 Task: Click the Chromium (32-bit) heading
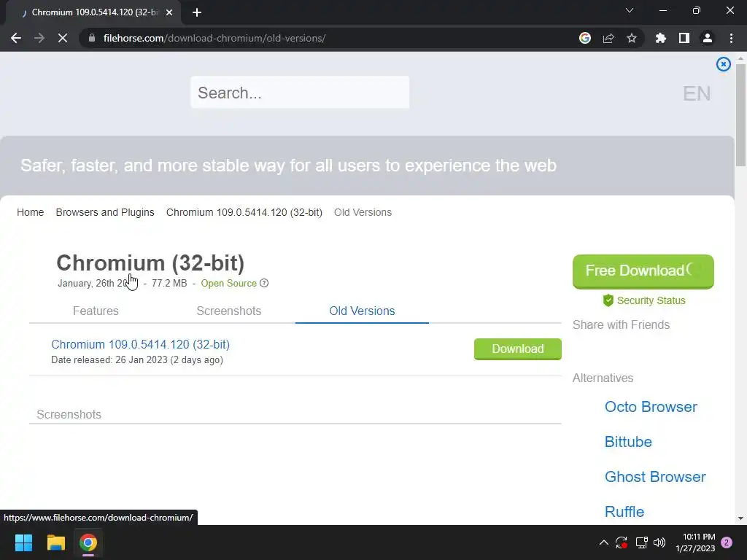coord(150,262)
